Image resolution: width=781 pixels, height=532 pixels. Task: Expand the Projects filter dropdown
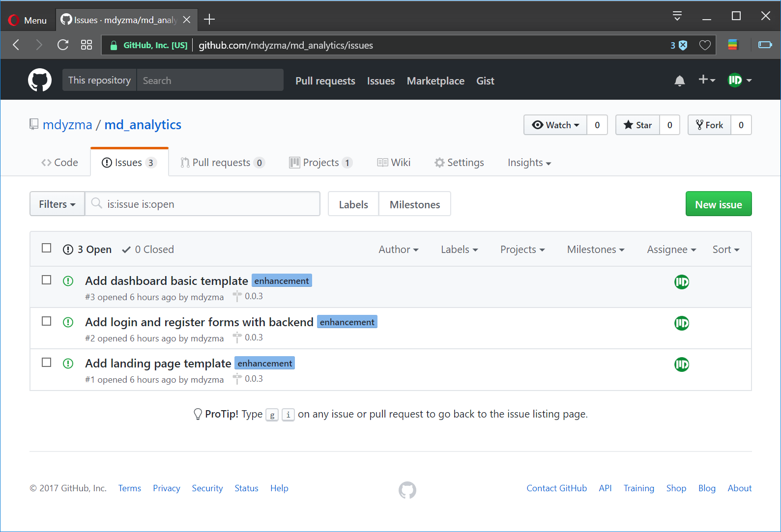pyautogui.click(x=522, y=250)
